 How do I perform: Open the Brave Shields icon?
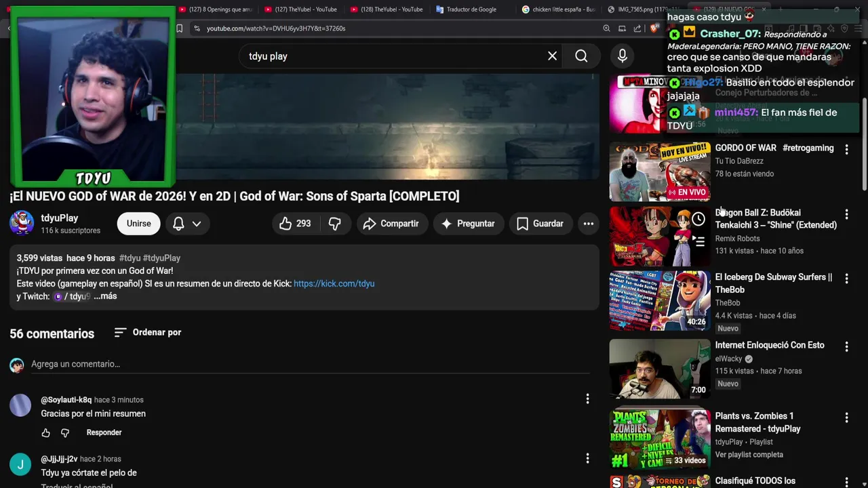point(654,28)
